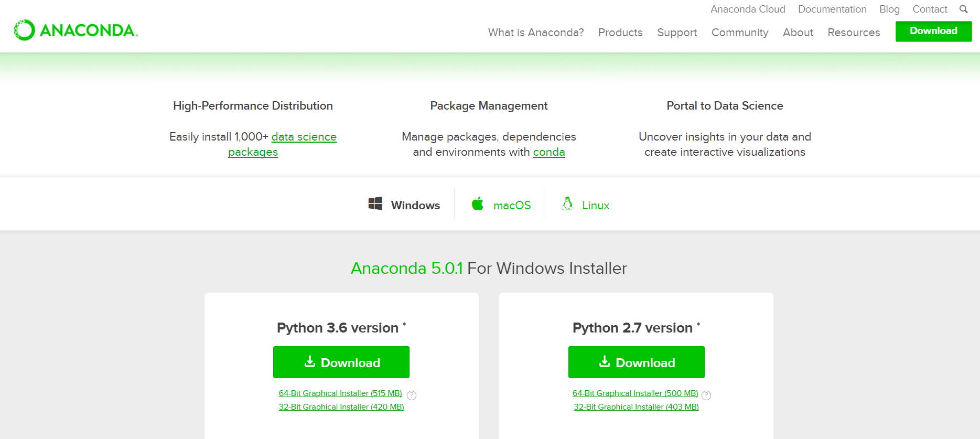Viewport: 980px width, 439px height.
Task: Open the Community menu
Action: point(740,33)
